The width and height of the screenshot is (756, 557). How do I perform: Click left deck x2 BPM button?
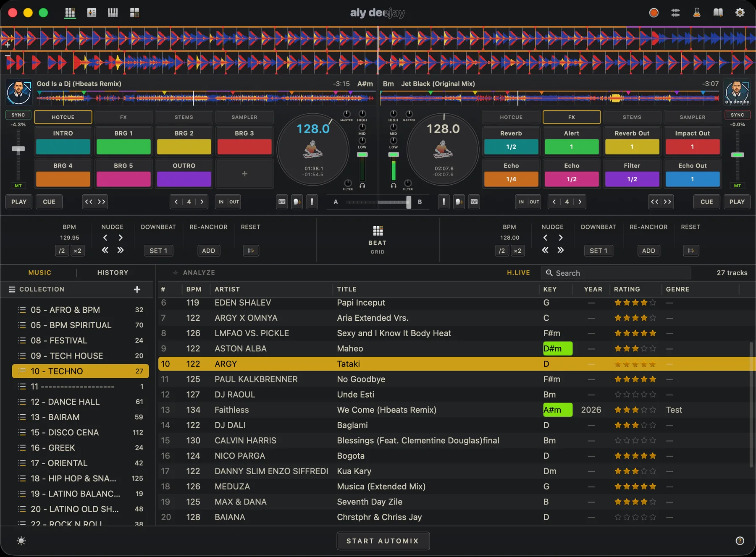click(x=77, y=251)
